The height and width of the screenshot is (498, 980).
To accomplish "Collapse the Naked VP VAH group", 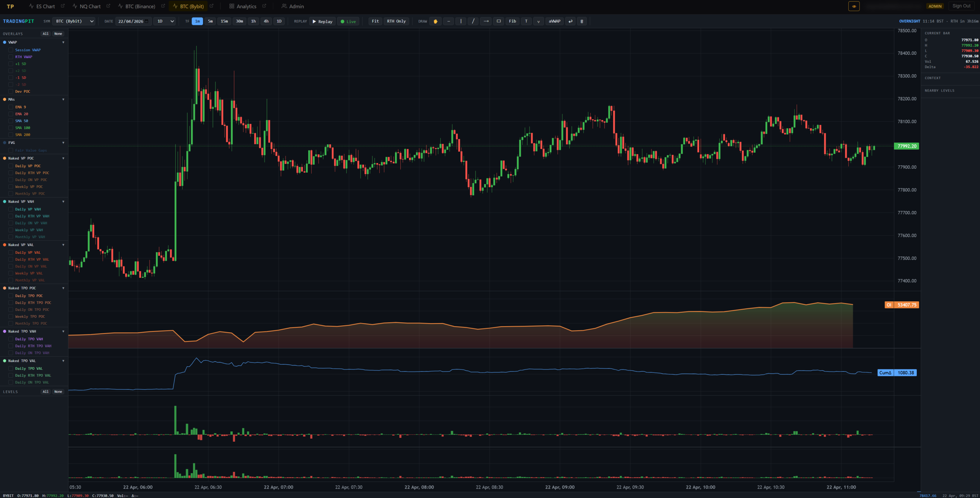I will pos(63,202).
